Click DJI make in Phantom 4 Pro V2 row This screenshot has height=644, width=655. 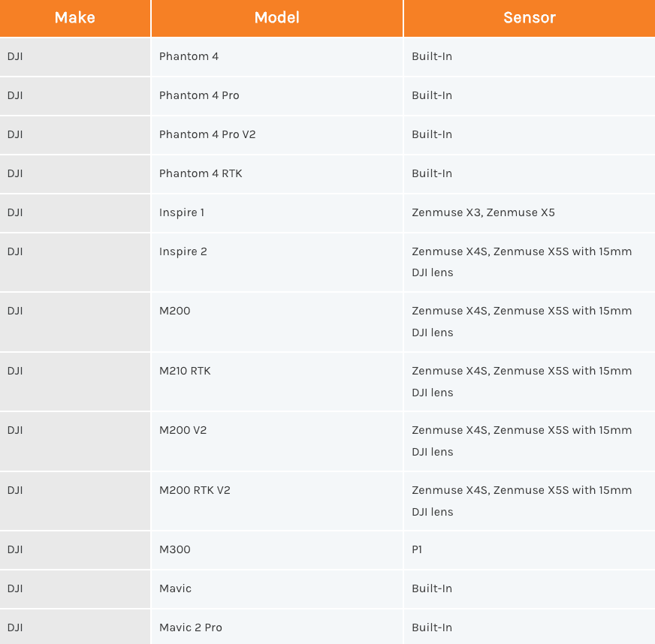(x=75, y=135)
